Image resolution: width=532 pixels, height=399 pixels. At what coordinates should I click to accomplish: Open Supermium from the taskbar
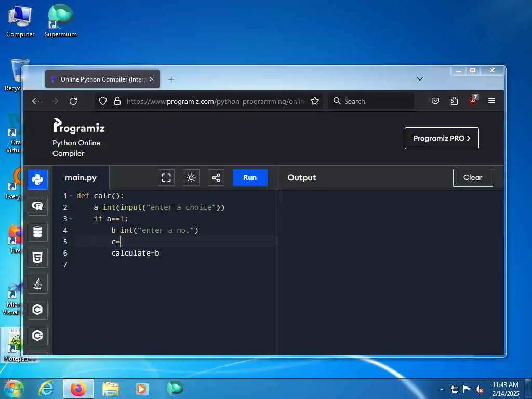[x=175, y=388]
